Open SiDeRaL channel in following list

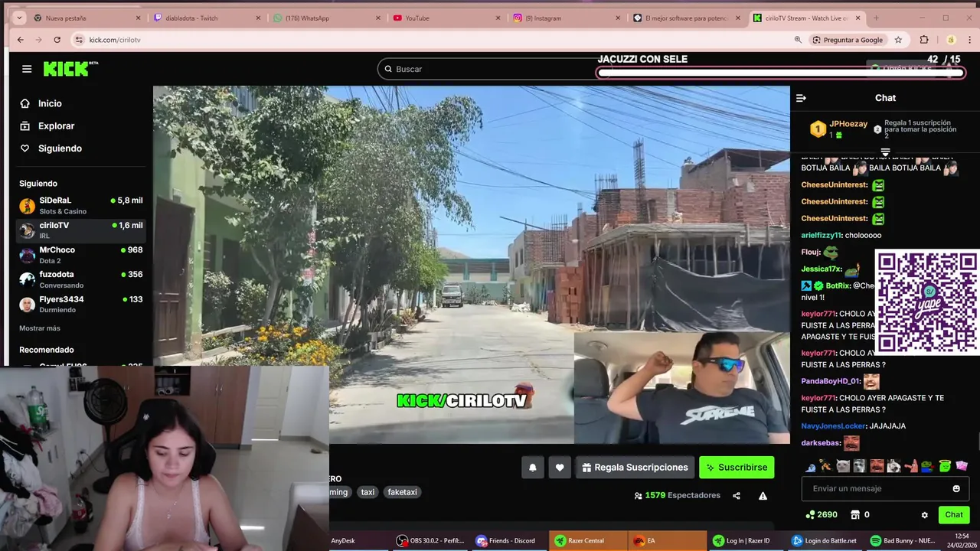[x=80, y=205]
